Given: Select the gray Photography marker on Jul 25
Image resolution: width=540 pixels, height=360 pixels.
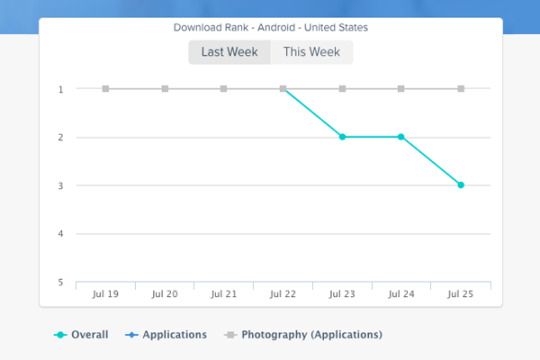Looking at the screenshot, I should click(x=461, y=89).
